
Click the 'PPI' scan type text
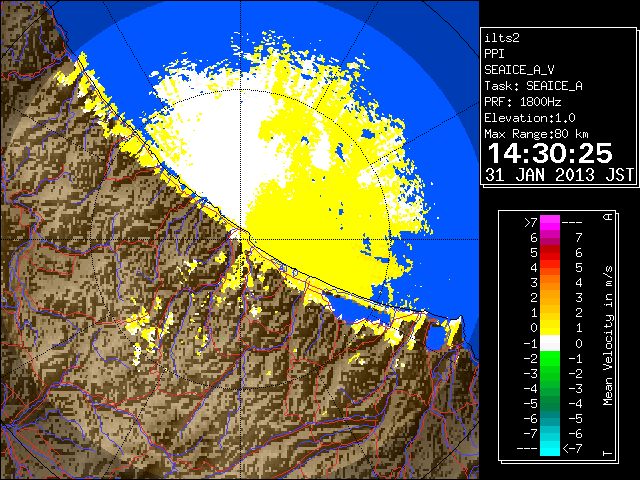[x=494, y=54]
